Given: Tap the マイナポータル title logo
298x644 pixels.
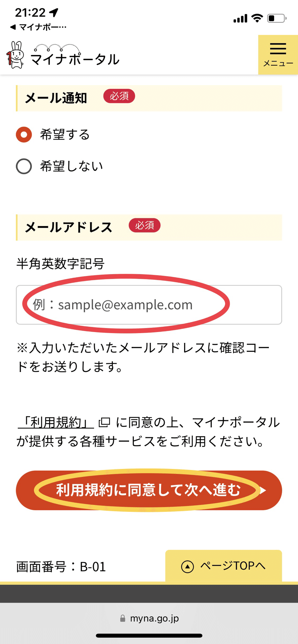Looking at the screenshot, I should 75,56.
